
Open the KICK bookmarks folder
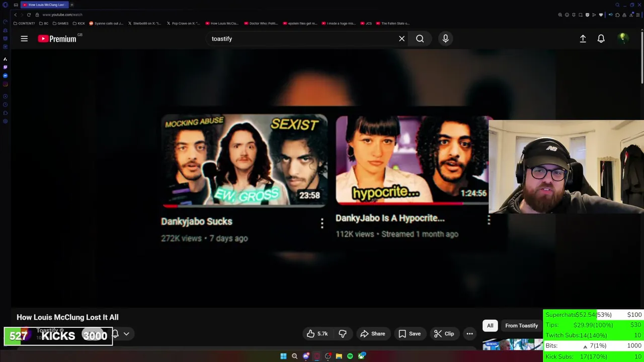pos(79,23)
